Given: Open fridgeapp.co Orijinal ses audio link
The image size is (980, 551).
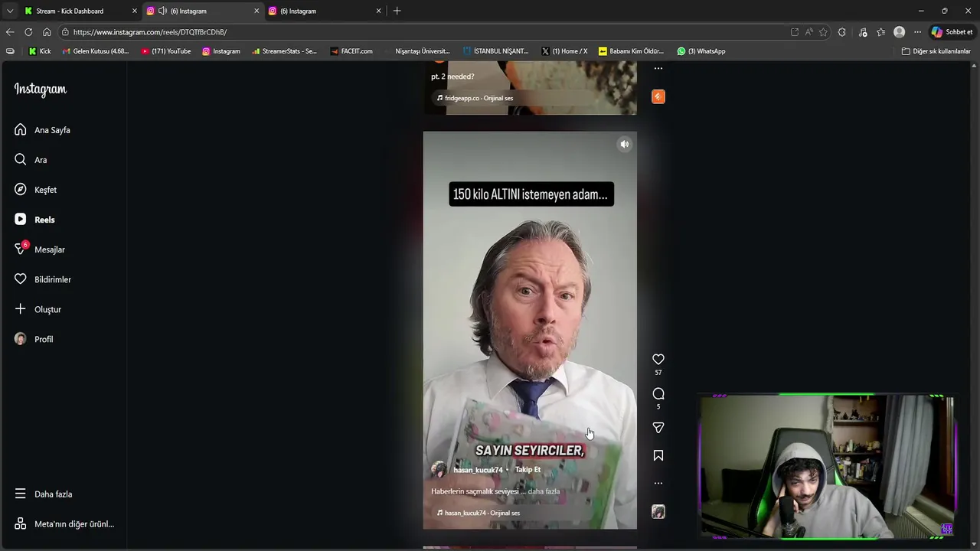Looking at the screenshot, I should tap(475, 98).
